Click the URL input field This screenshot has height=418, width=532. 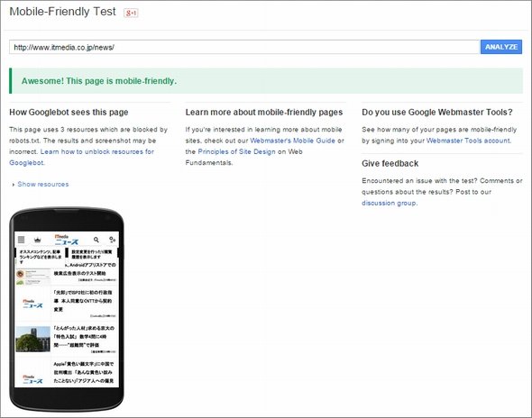(244, 47)
